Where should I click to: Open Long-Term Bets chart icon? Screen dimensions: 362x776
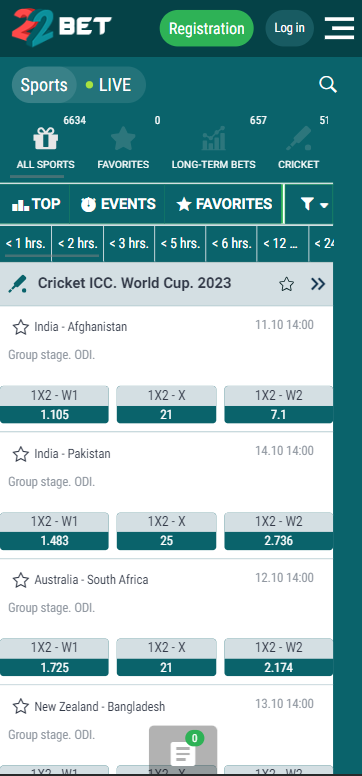tap(213, 139)
